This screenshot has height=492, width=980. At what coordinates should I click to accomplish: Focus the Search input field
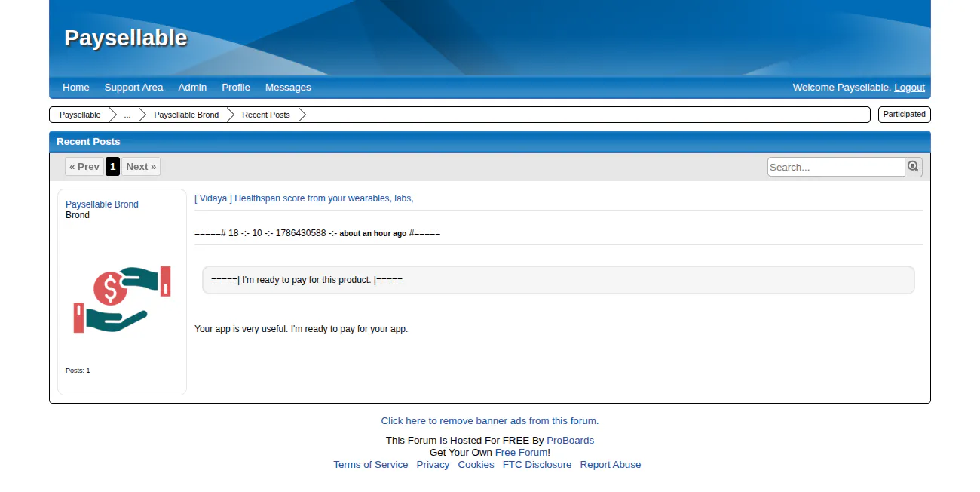(836, 167)
